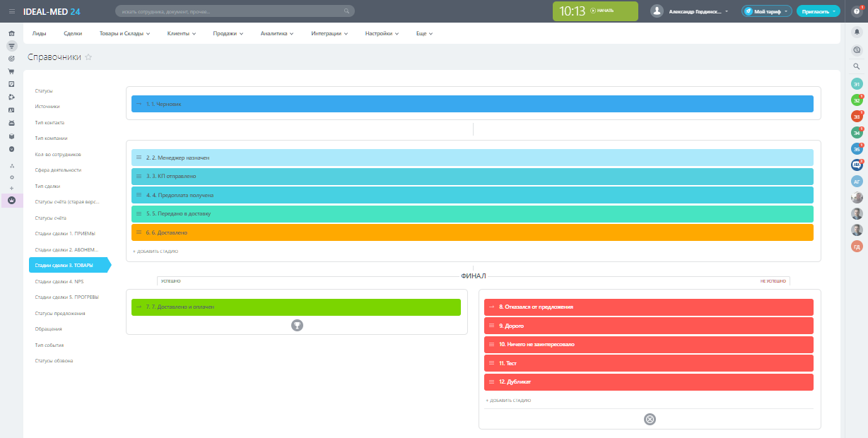Image resolution: width=868 pixels, height=438 pixels.
Task: Click the circle-down chevron icon in left sidebar
Action: [11, 149]
